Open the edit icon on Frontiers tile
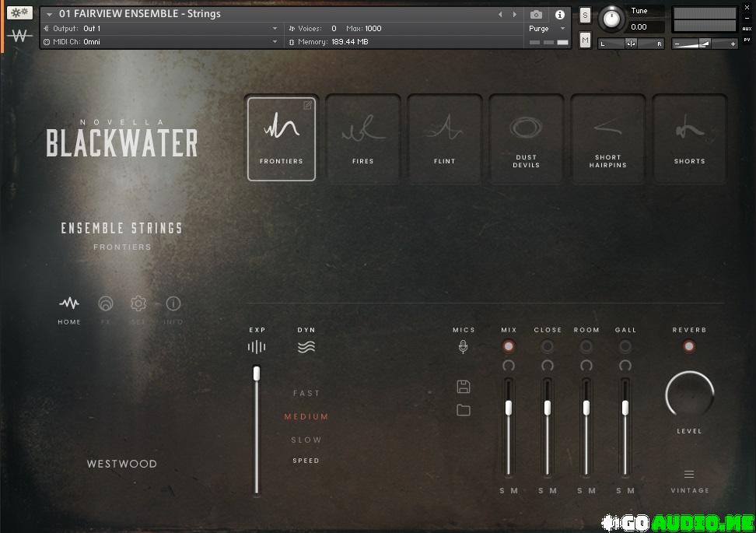 [x=307, y=105]
